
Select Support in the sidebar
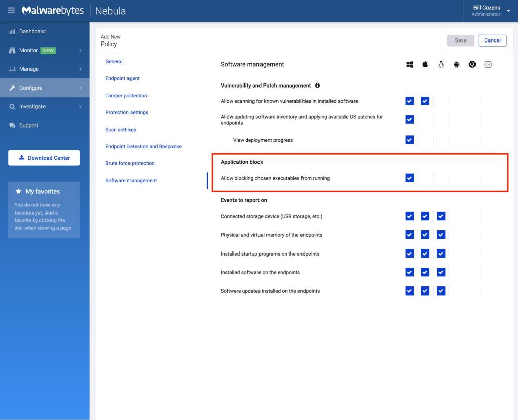coord(28,125)
